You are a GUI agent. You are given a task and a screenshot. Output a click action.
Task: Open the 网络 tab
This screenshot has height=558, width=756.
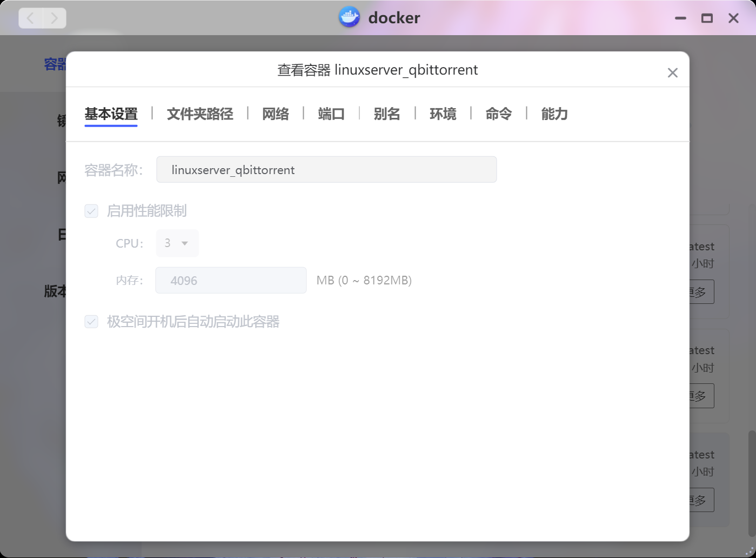point(276,114)
